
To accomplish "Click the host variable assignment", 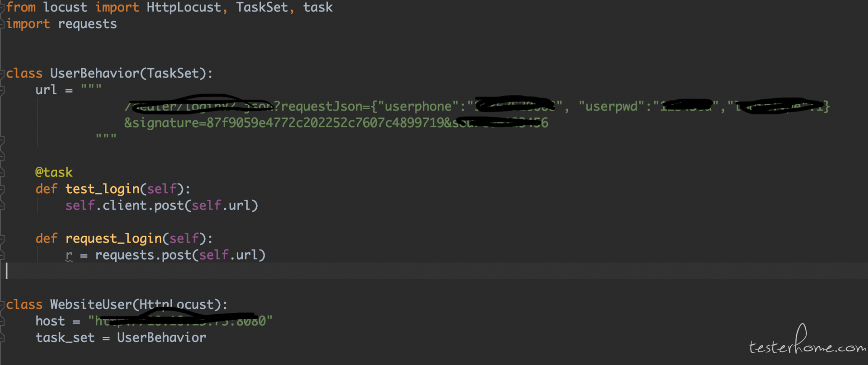I will [50, 321].
